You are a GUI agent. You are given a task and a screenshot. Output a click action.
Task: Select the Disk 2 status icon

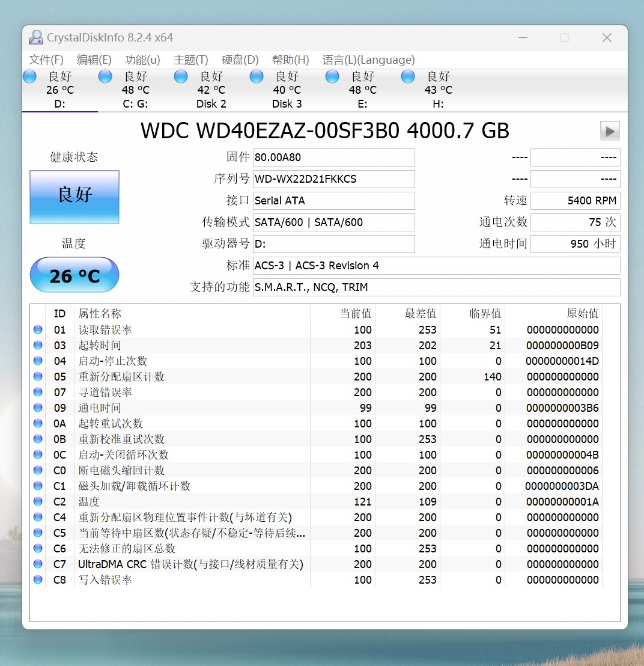click(x=181, y=76)
